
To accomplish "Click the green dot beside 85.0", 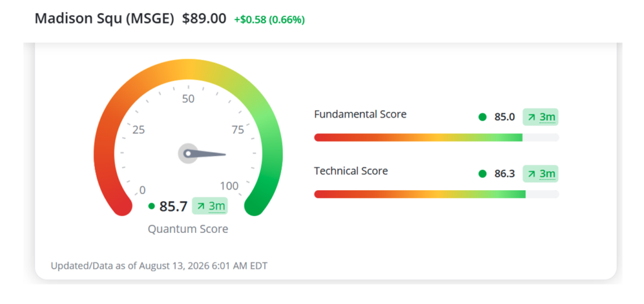I will tap(482, 117).
